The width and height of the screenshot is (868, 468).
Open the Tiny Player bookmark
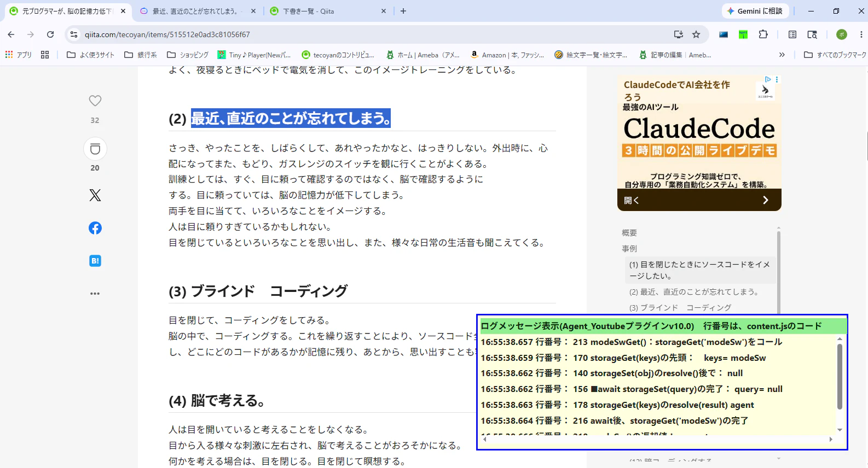point(254,55)
